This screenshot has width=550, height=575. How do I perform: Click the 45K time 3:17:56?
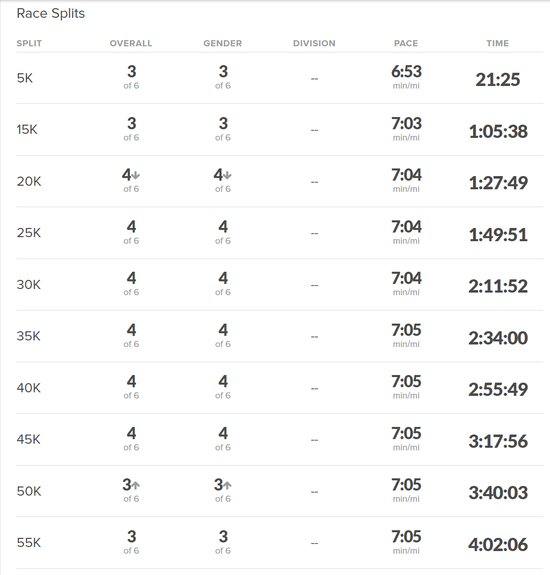tap(498, 441)
